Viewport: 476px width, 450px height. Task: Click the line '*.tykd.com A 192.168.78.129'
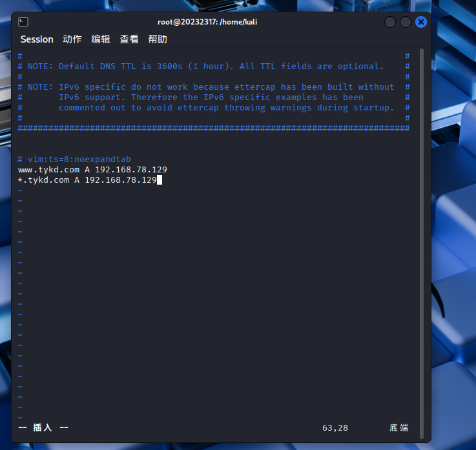[x=87, y=180]
